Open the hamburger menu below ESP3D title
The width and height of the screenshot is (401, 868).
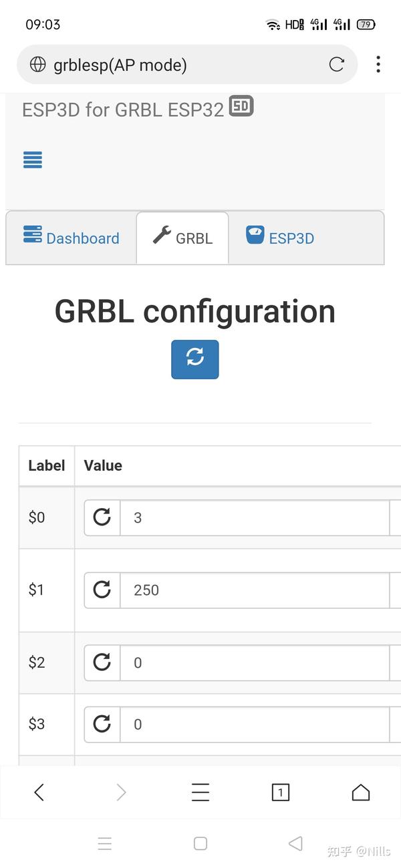[x=33, y=160]
